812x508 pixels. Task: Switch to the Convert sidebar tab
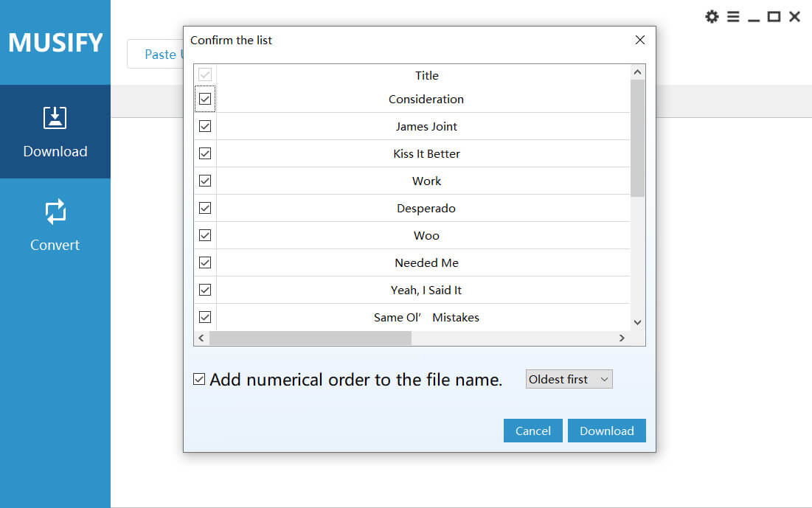[55, 226]
